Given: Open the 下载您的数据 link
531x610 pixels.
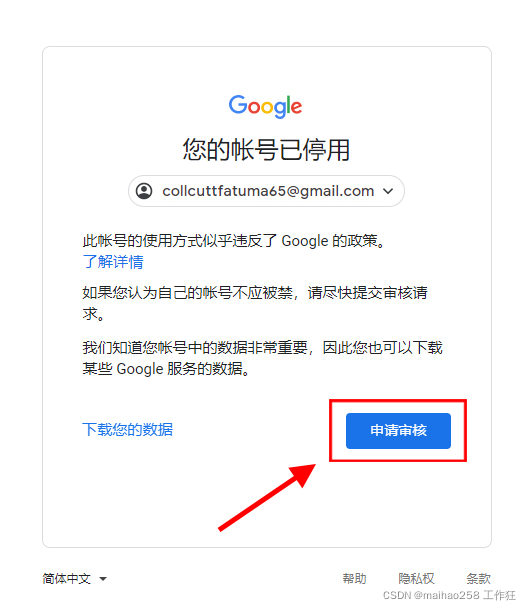Looking at the screenshot, I should [128, 429].
